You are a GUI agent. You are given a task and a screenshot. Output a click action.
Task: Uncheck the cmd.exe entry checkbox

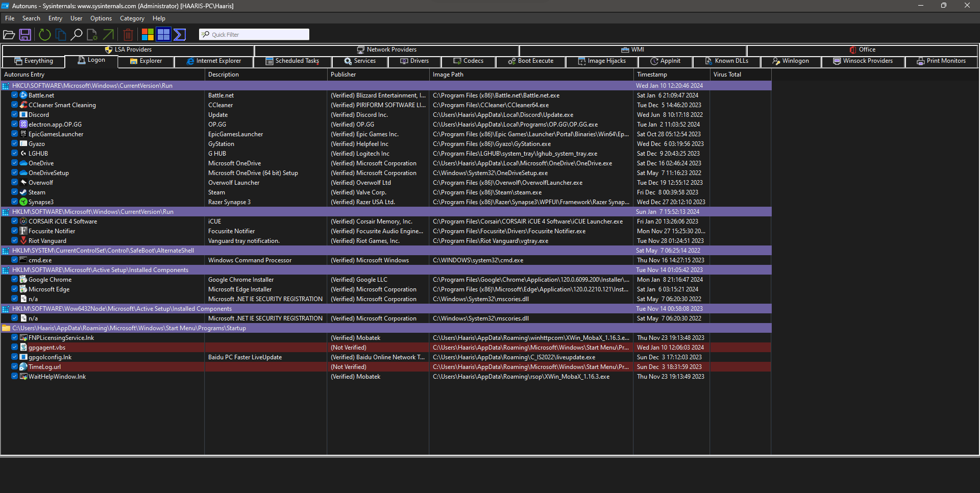coord(15,260)
